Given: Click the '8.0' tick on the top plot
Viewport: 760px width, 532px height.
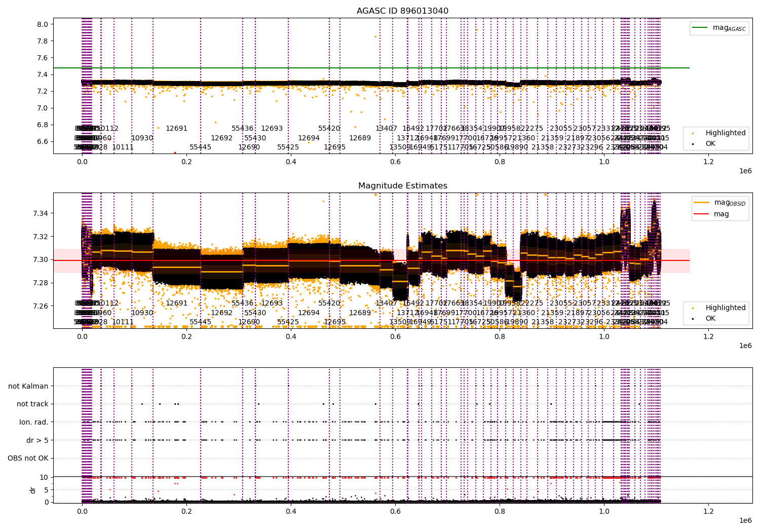Looking at the screenshot, I should click(x=43, y=24).
